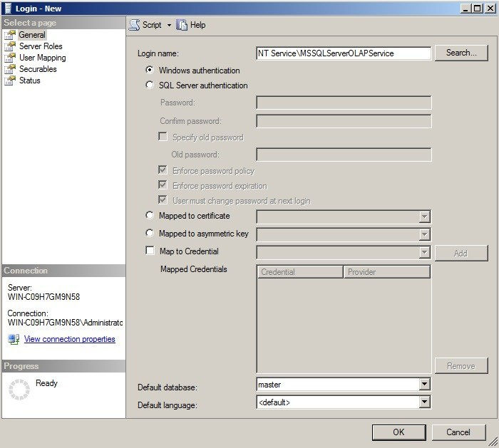The height and width of the screenshot is (448, 499).
Task: Click the Credential column header
Action: click(x=300, y=272)
